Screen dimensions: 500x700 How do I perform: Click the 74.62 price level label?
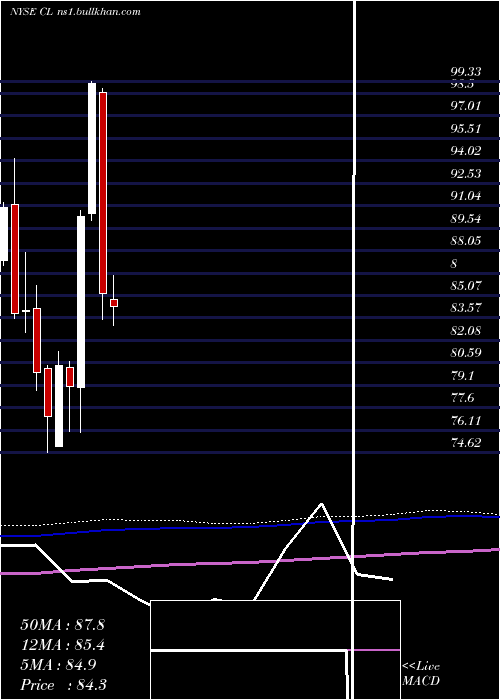[x=466, y=442]
